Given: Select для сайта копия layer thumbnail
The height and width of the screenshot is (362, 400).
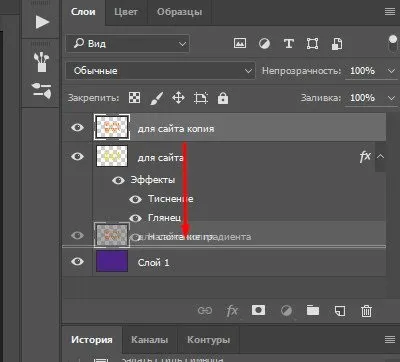Looking at the screenshot, I should [x=112, y=127].
